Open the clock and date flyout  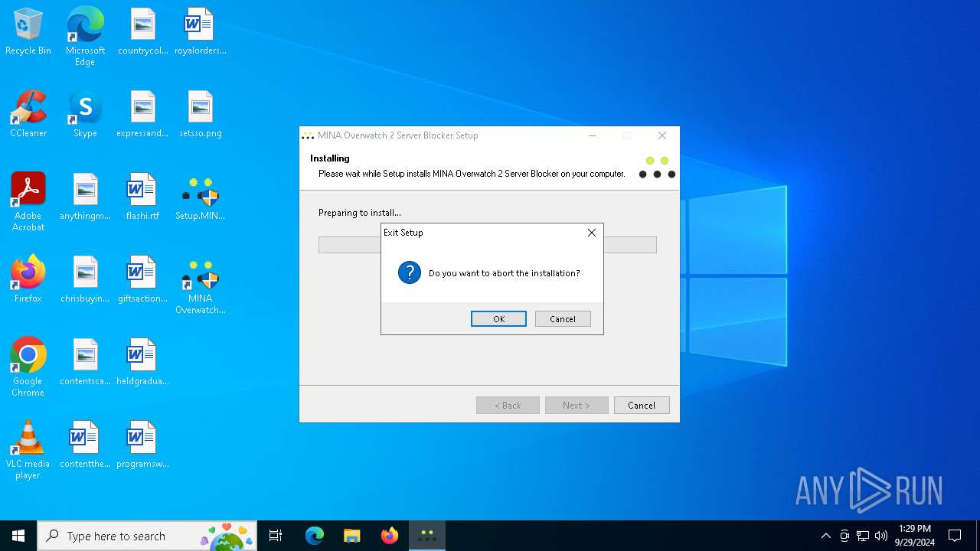(914, 536)
